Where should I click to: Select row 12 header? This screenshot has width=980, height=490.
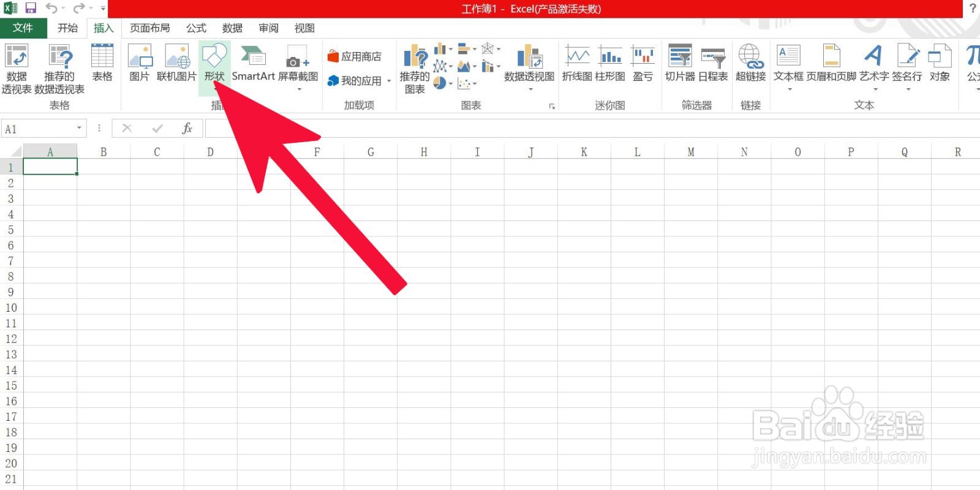(11, 339)
